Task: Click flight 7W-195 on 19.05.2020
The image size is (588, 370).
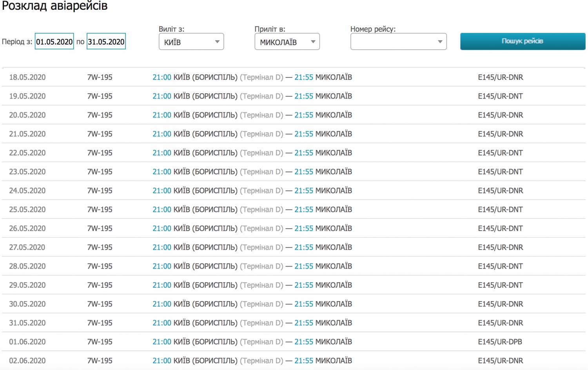Action: click(x=100, y=96)
